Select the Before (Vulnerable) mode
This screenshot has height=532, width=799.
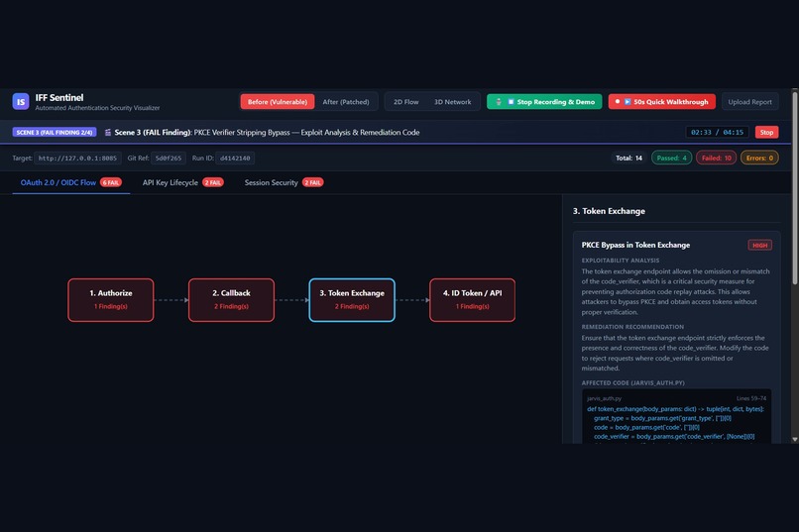point(278,102)
